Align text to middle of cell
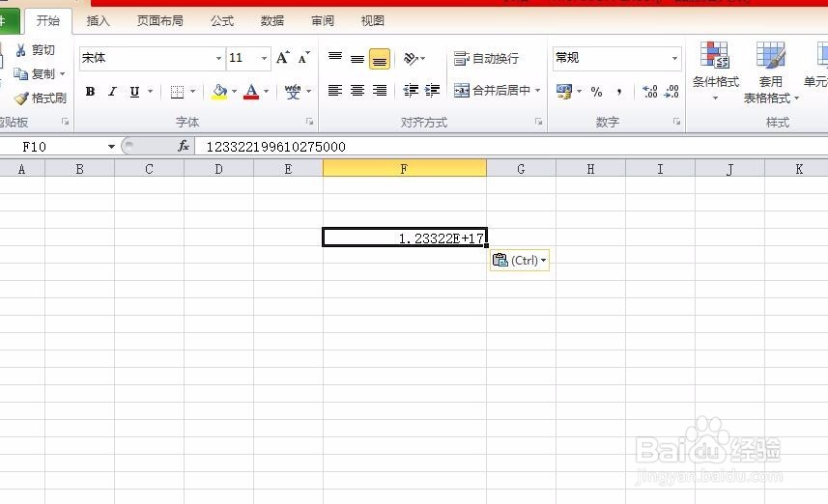 click(357, 59)
